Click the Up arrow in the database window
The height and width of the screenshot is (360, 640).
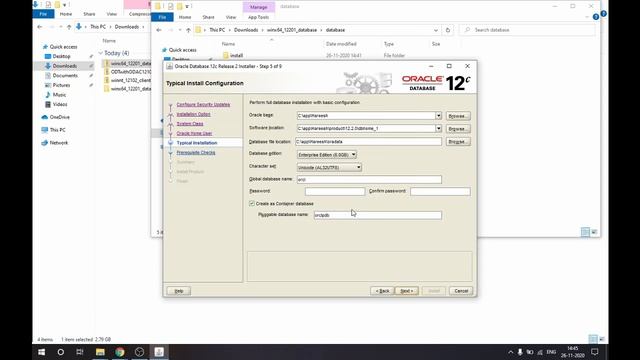click(x=188, y=30)
